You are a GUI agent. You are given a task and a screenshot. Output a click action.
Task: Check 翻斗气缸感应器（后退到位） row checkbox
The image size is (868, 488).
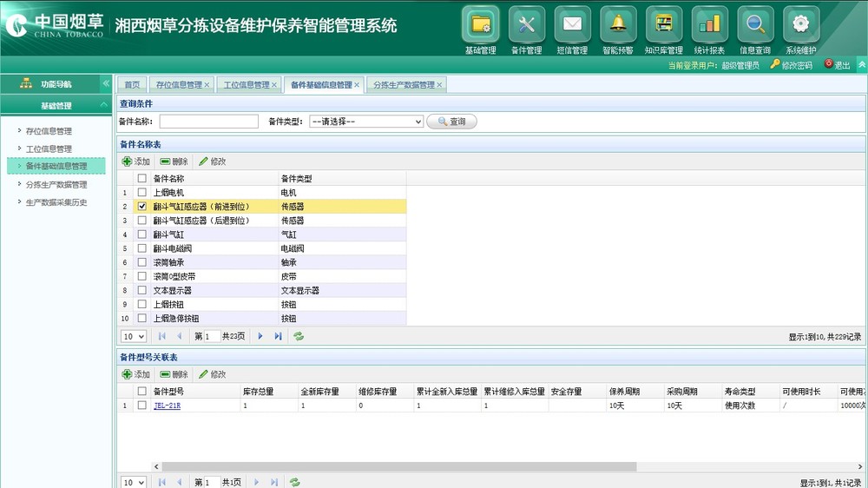click(142, 220)
